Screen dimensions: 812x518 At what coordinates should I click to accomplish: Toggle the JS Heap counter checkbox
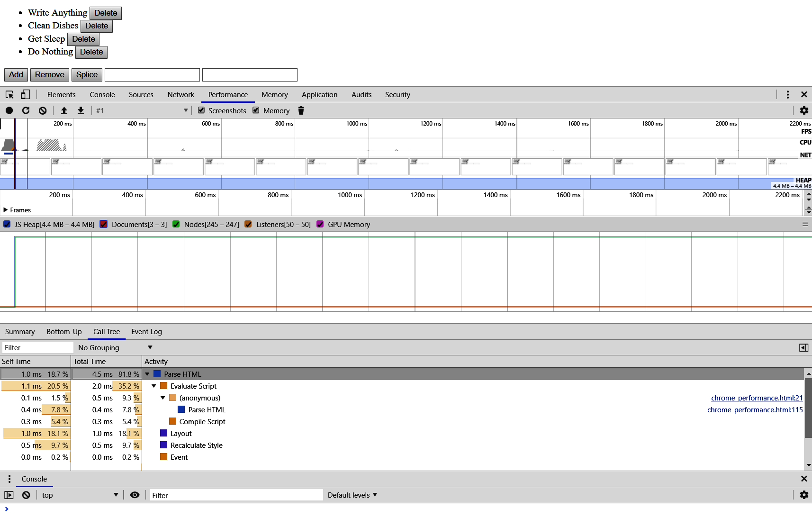(7, 224)
